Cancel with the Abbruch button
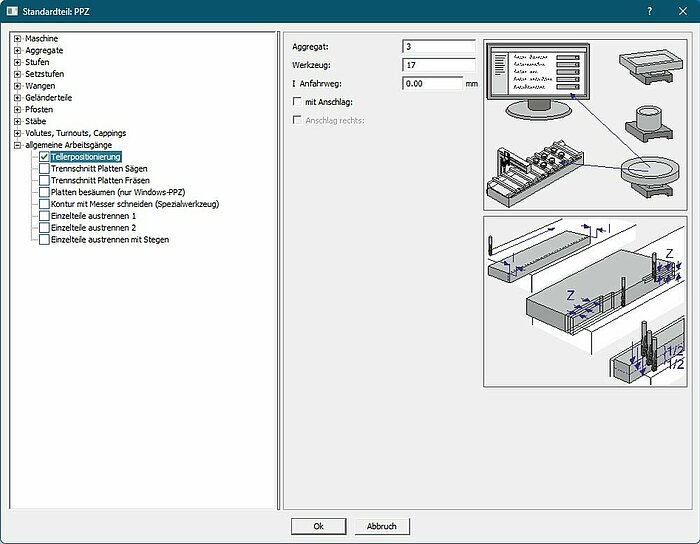Image resolution: width=700 pixels, height=544 pixels. click(382, 526)
